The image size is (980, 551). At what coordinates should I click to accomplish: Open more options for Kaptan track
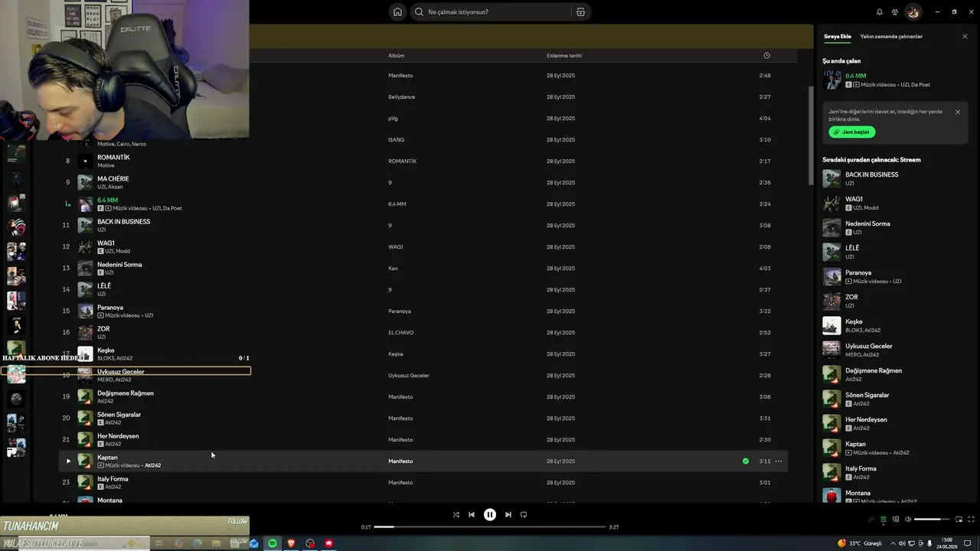click(x=779, y=461)
